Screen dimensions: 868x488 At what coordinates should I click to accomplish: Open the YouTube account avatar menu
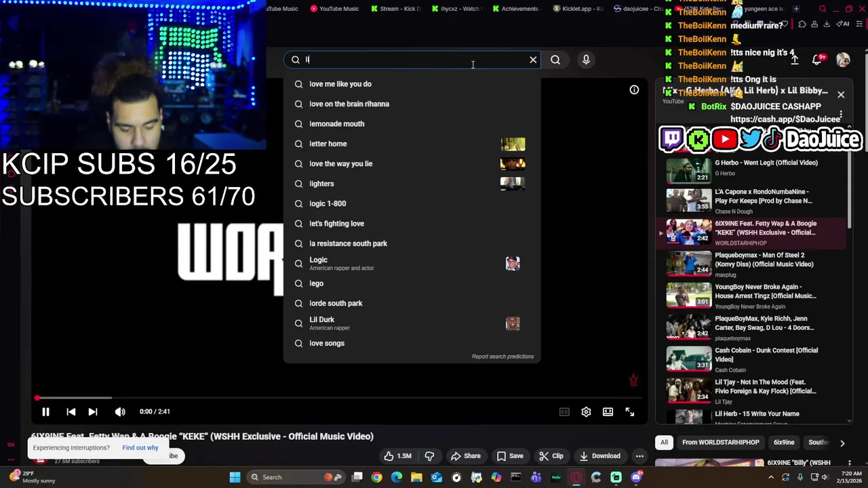843,60
